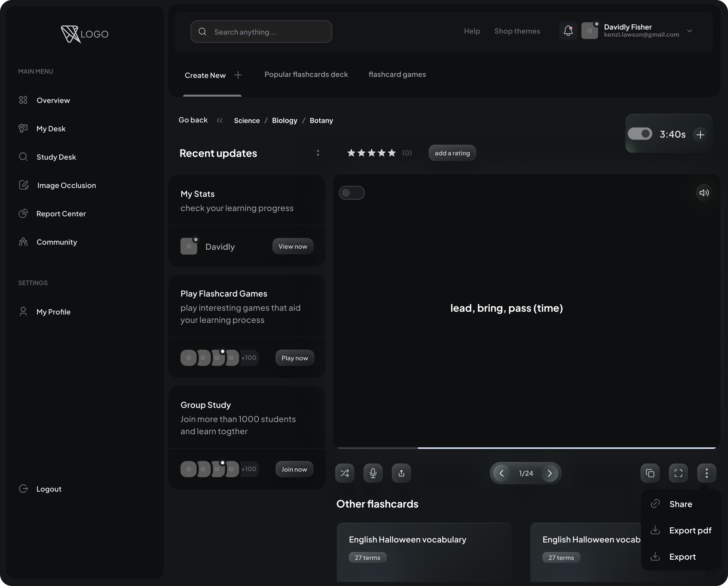This screenshot has height=586, width=728.
Task: Enable shuffle mode for flashcards
Action: pyautogui.click(x=345, y=473)
